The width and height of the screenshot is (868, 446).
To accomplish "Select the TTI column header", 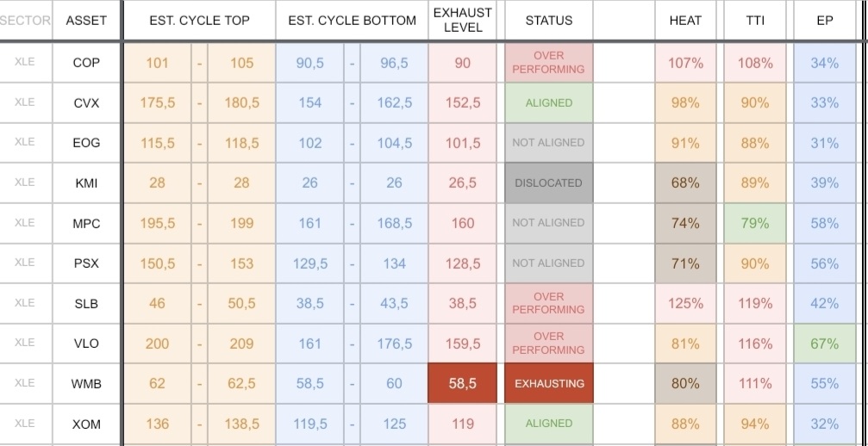I will point(755,21).
